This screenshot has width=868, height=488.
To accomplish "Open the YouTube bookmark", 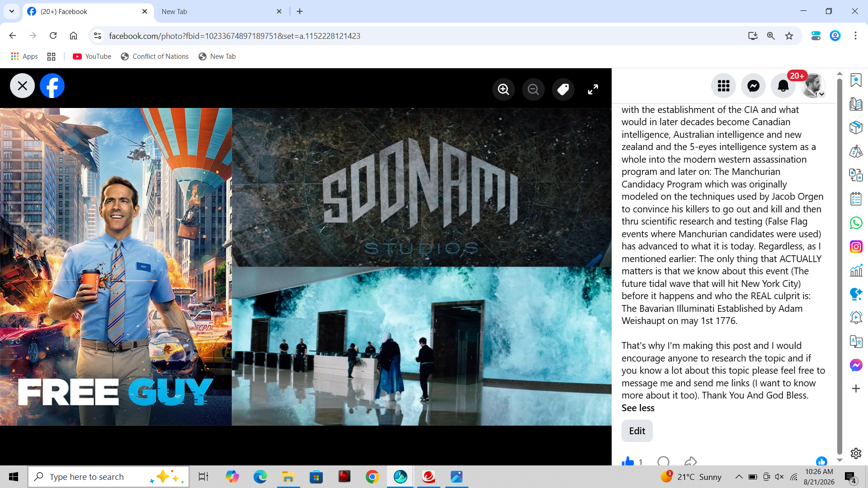I will [92, 56].
